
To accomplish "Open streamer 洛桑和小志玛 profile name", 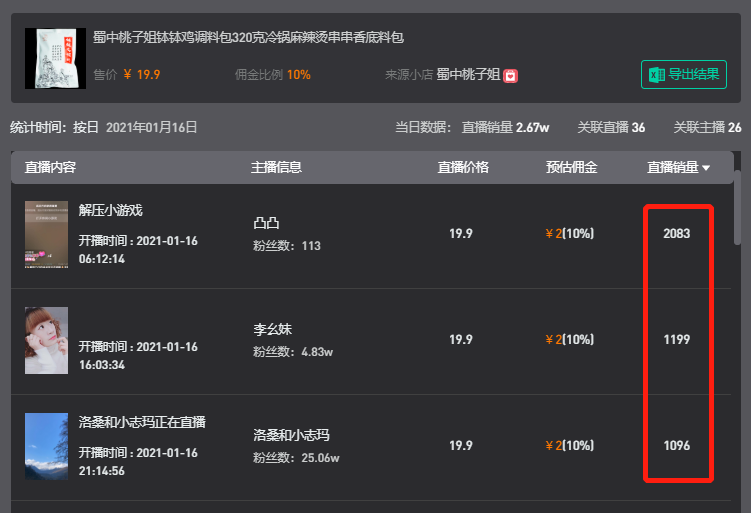I will (x=291, y=435).
